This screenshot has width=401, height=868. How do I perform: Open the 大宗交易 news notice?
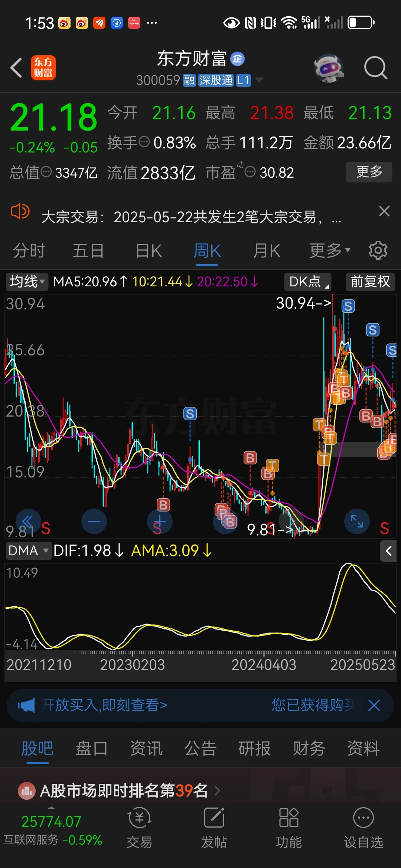(191, 217)
